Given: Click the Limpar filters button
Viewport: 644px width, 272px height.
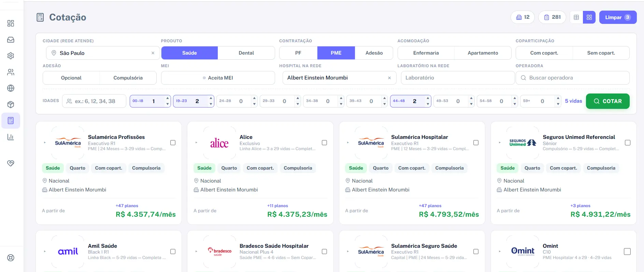Looking at the screenshot, I should point(618,17).
